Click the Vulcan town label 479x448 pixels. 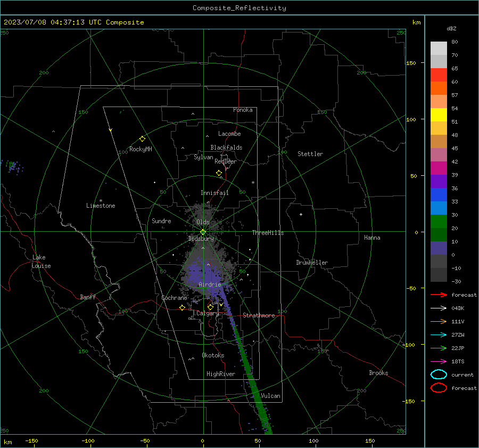(270, 396)
